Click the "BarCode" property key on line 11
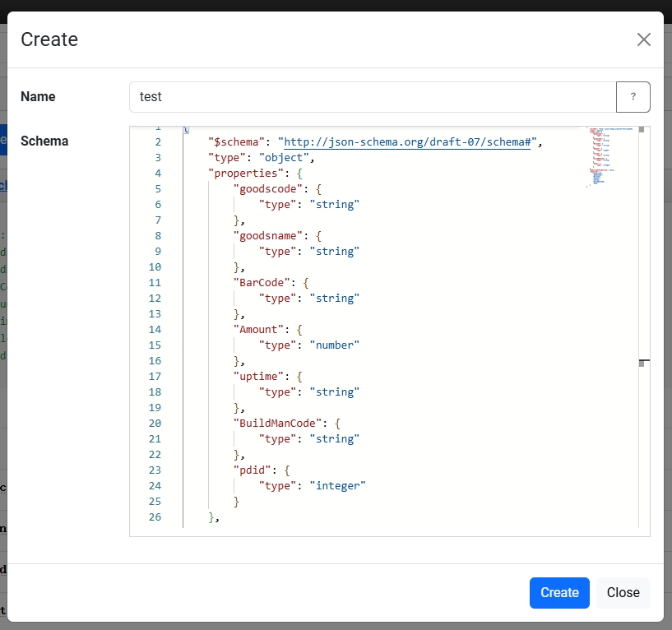672x630 pixels. click(x=262, y=283)
